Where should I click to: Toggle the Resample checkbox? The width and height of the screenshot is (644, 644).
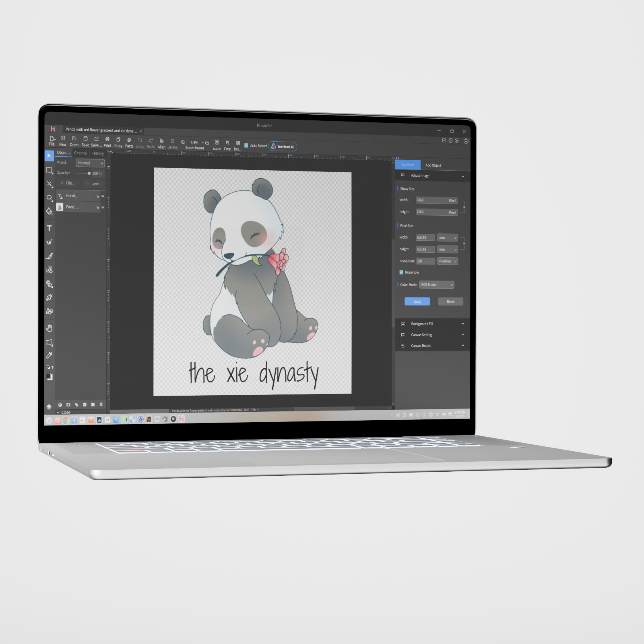click(401, 272)
